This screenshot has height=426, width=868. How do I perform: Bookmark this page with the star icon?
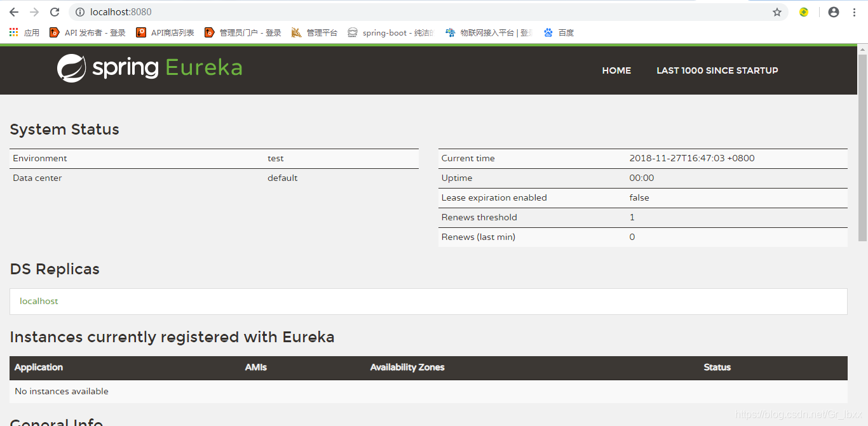tap(776, 12)
